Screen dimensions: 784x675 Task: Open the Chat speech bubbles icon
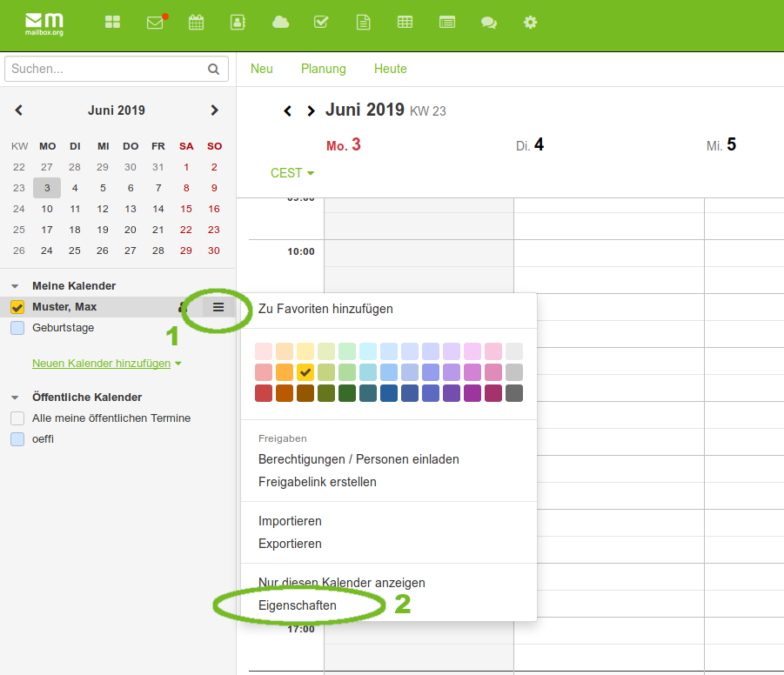click(488, 22)
